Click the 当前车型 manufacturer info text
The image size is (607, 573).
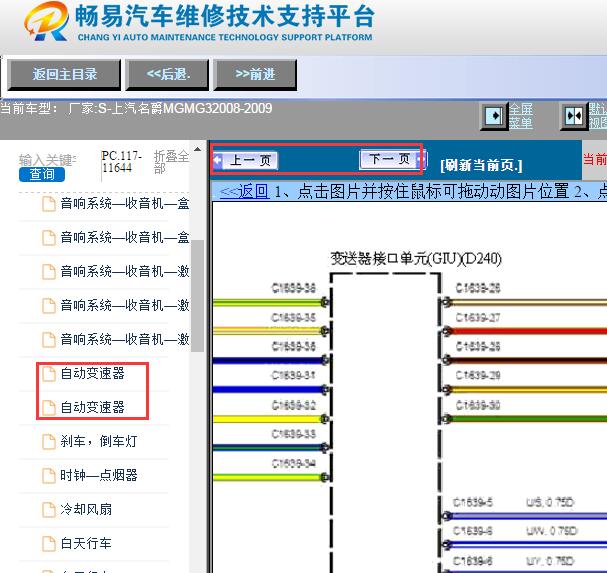tap(136, 108)
